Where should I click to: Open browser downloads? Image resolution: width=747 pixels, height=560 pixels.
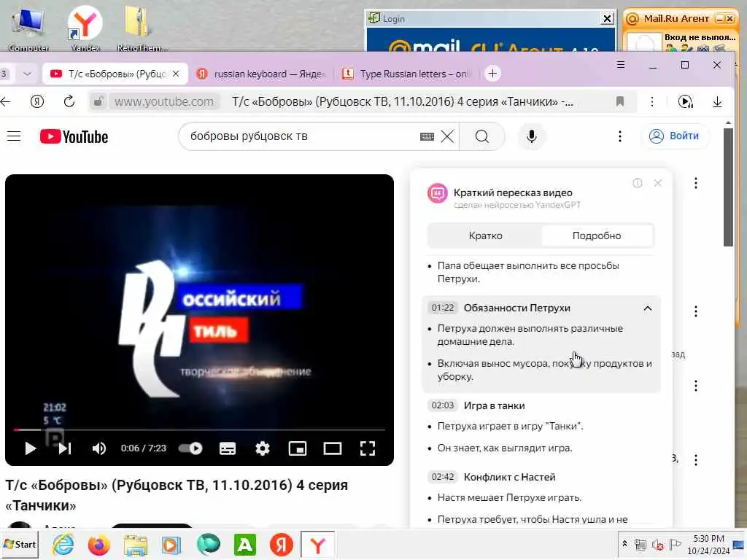point(717,101)
